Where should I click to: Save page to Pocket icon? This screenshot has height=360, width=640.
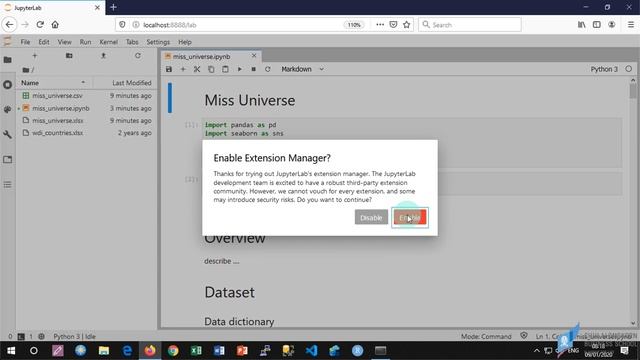tap(393, 24)
